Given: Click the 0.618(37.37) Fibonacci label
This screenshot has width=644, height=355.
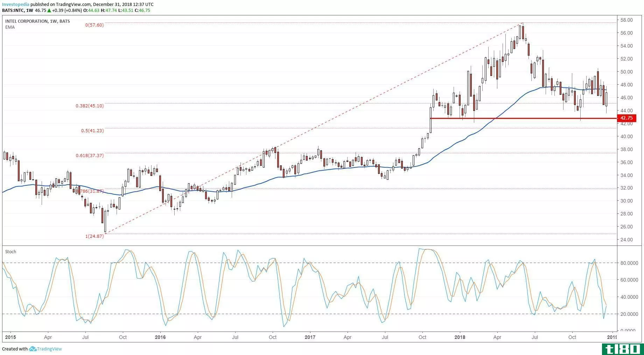Looking at the screenshot, I should tap(90, 155).
